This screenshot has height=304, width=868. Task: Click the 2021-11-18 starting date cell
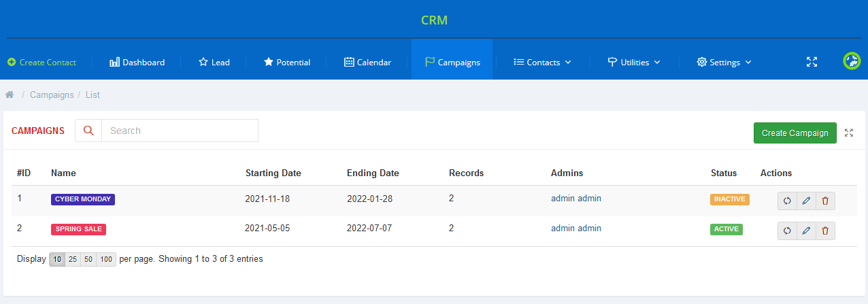coord(267,199)
